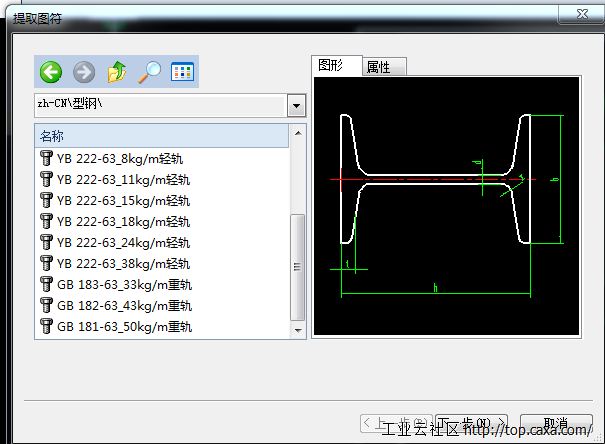Click icon beside GB 183-63_33kg/m重轨
The height and width of the screenshot is (444, 605).
46,284
